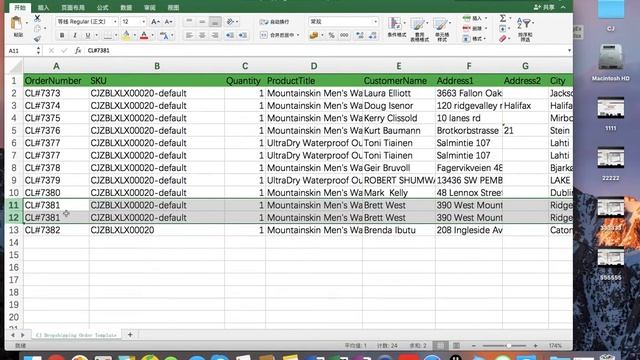Align cell text to the right

point(215,36)
